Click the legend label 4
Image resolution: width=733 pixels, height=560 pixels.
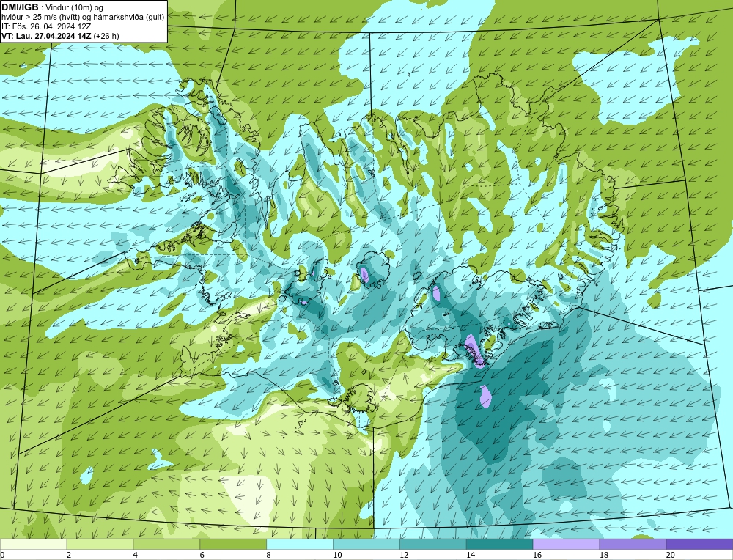(136, 555)
